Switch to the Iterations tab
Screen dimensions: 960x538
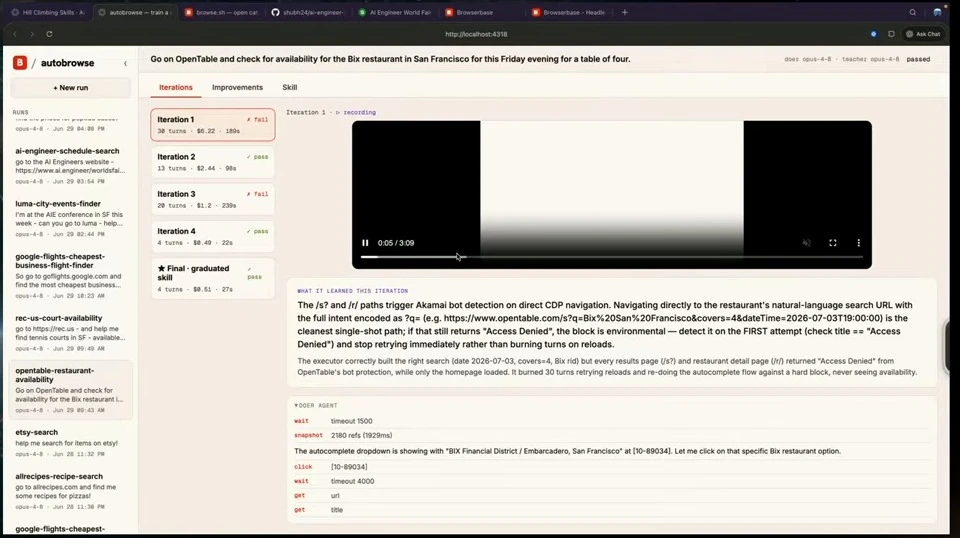tap(176, 88)
